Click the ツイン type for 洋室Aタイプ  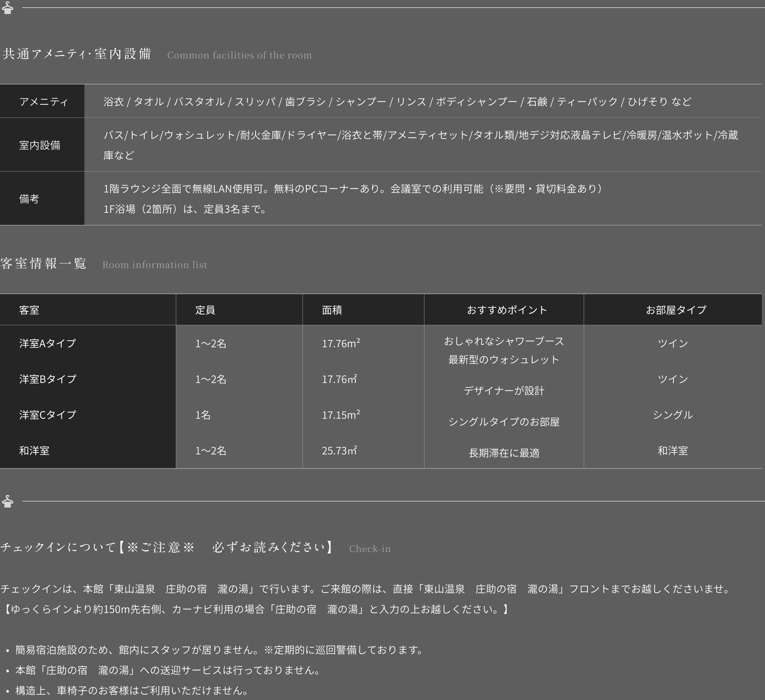pyautogui.click(x=673, y=343)
